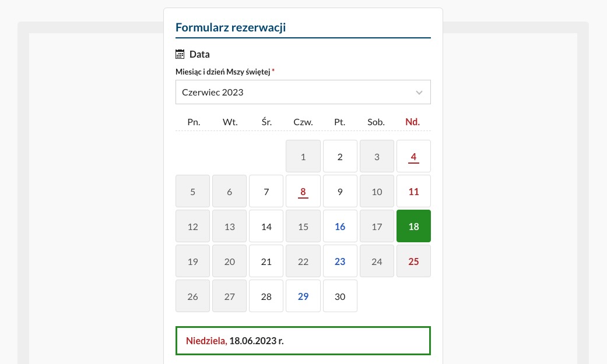
Task: Click the Niedziela 18.06.2023 confirmation box
Action: pos(303,341)
